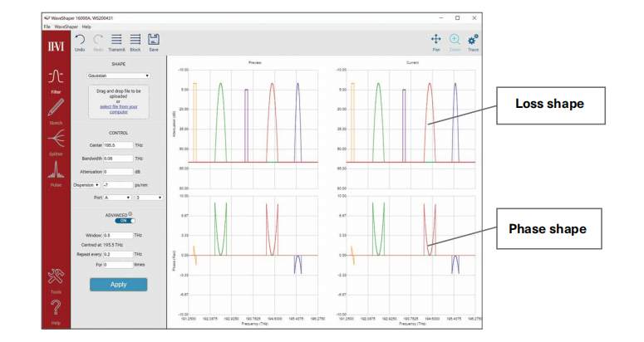
Task: Click the Attenuation input field
Action: pos(118,172)
